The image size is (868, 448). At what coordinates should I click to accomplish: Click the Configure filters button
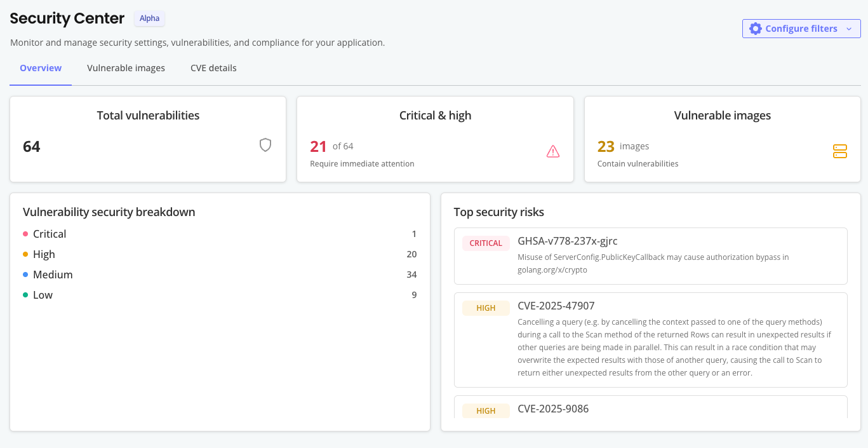tap(801, 28)
